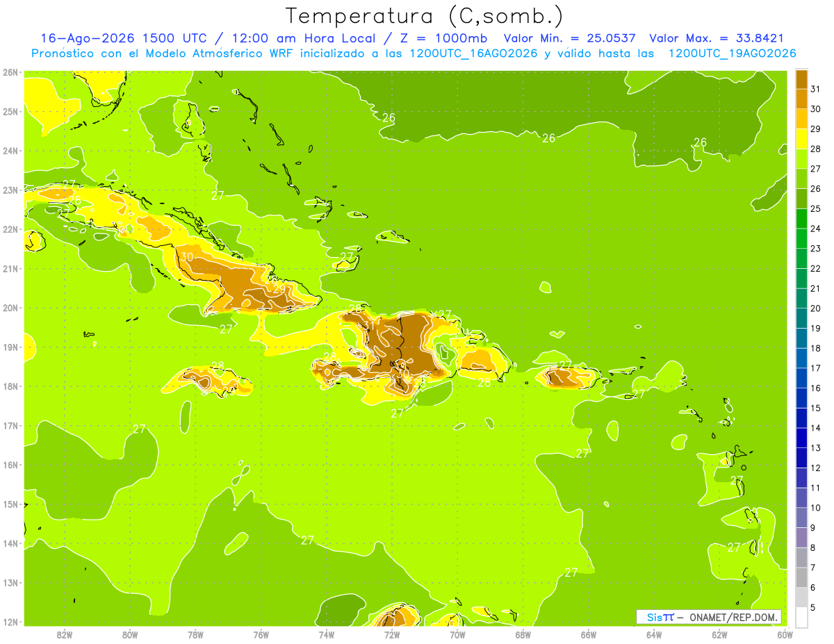Click the title "Temperatura (C,somb.)"
Viewport: 834px width, 644px height.
425,16
